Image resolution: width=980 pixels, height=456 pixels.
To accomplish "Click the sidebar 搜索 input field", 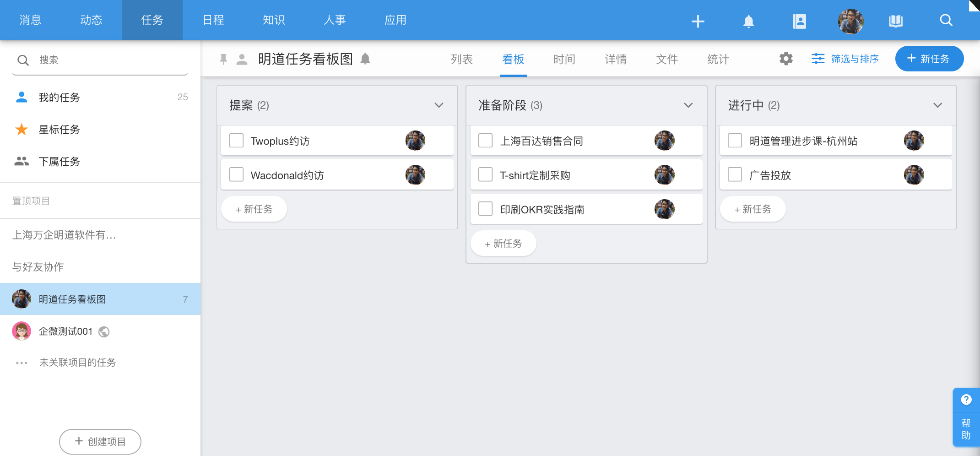I will [x=100, y=60].
